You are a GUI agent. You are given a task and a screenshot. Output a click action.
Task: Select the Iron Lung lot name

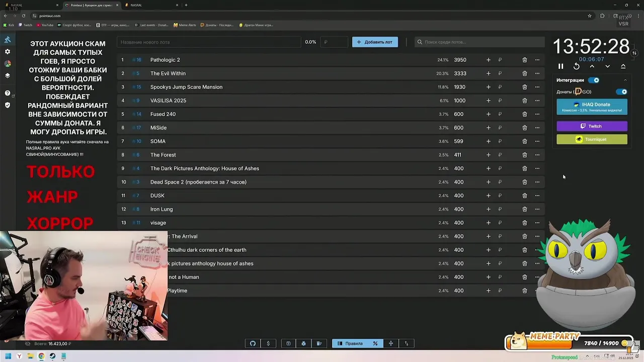point(162,209)
